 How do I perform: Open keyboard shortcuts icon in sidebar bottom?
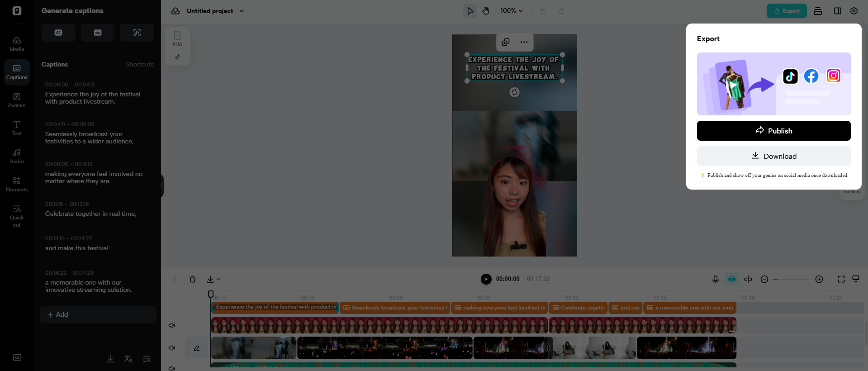(x=17, y=357)
